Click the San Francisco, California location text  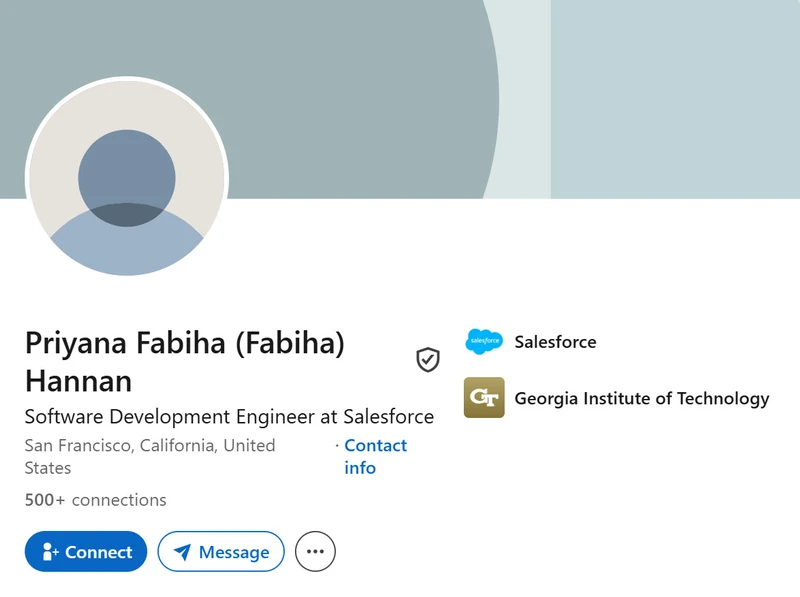[150, 457]
